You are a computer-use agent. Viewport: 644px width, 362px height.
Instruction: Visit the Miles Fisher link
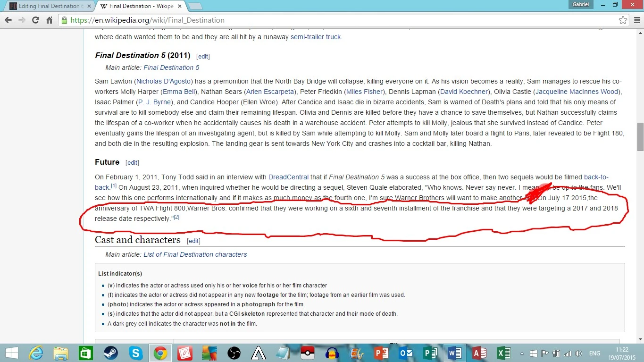[363, 92]
